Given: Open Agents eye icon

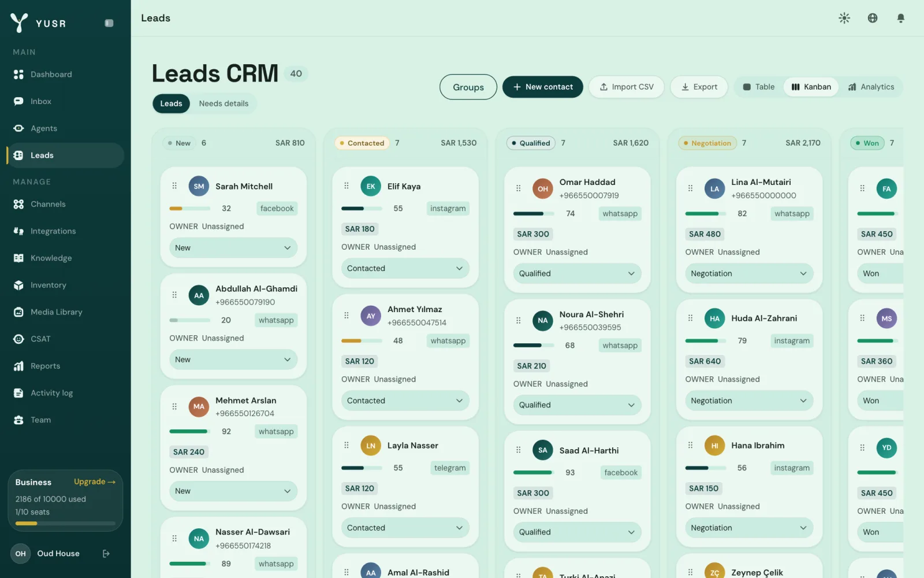Looking at the screenshot, I should pos(18,128).
